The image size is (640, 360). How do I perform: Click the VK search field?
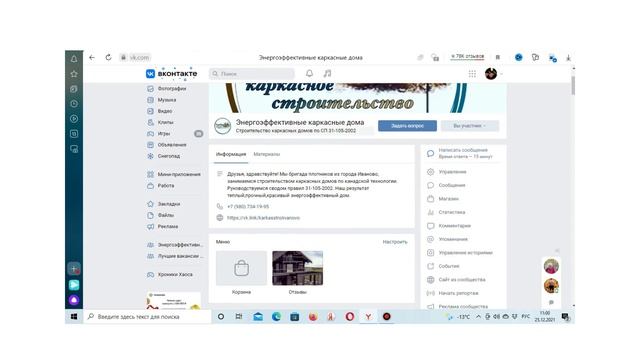pos(252,74)
